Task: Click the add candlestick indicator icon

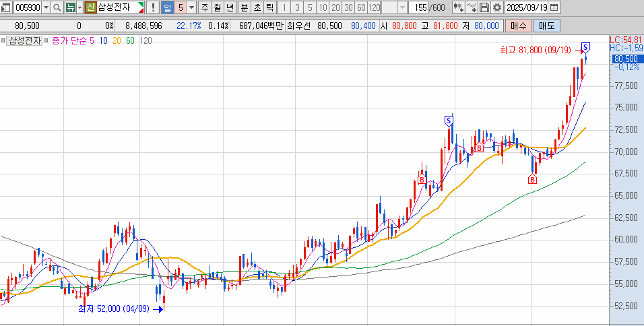Action: [x=458, y=7]
